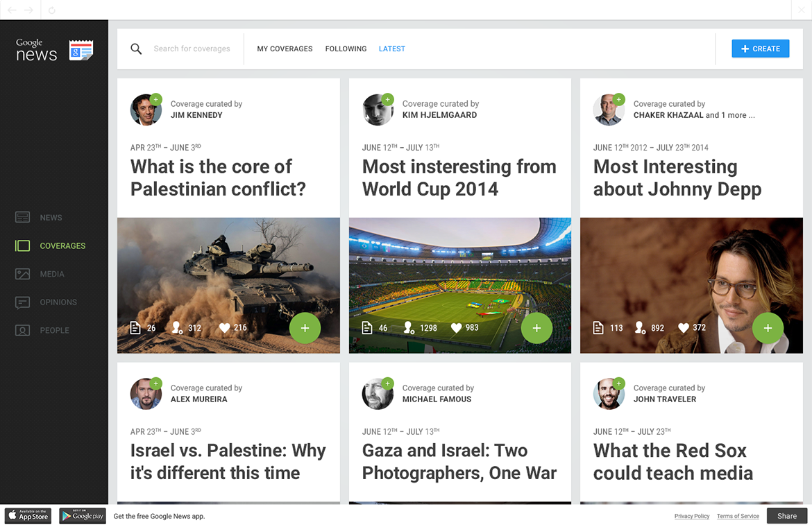Click the search magnifier icon

pos(136,49)
